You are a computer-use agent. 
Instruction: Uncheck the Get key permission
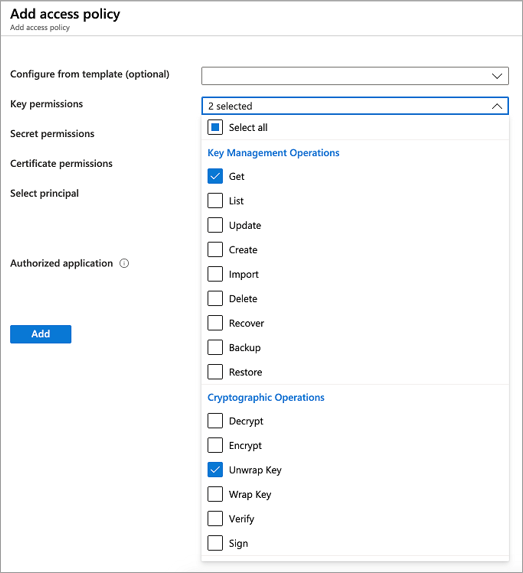(x=215, y=176)
